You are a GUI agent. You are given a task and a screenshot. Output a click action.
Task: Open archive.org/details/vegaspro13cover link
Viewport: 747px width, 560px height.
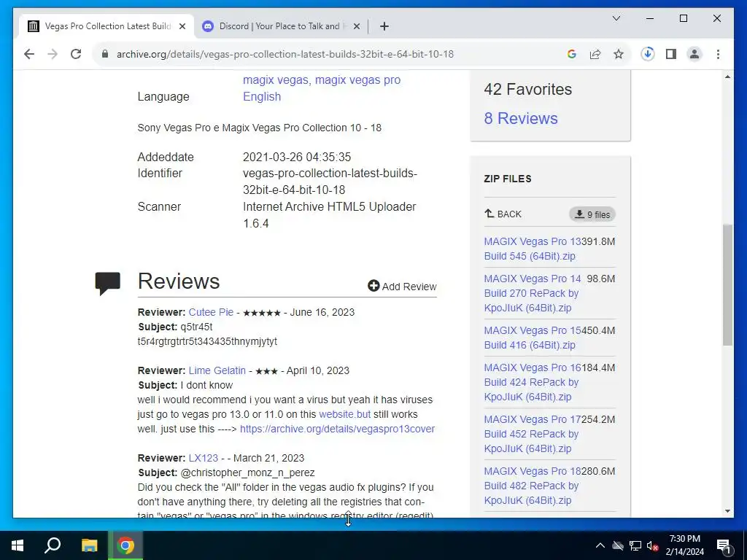pyautogui.click(x=337, y=429)
